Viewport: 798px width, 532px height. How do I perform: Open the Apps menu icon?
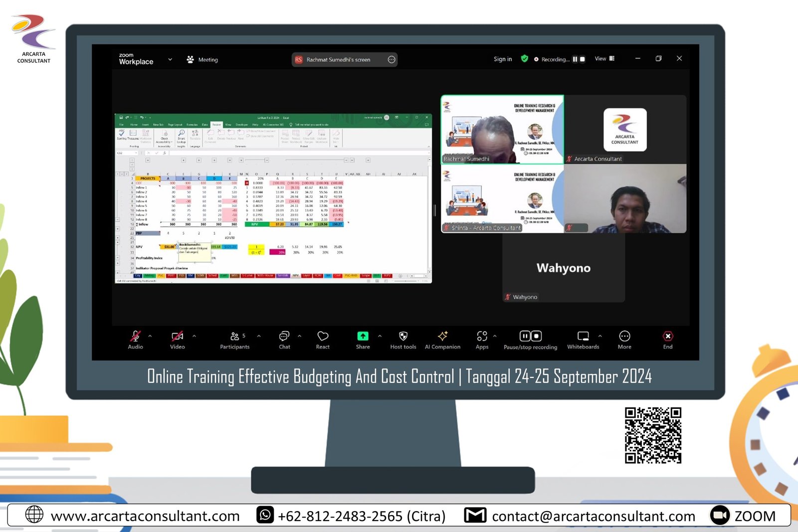pos(482,339)
